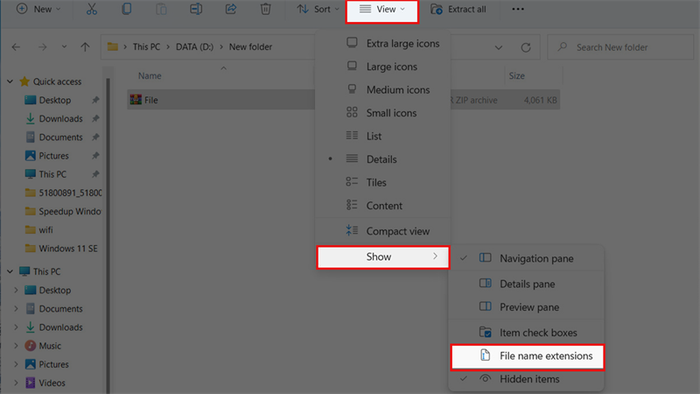The height and width of the screenshot is (394, 700).
Task: Toggle Item check boxes option
Action: [x=526, y=332]
